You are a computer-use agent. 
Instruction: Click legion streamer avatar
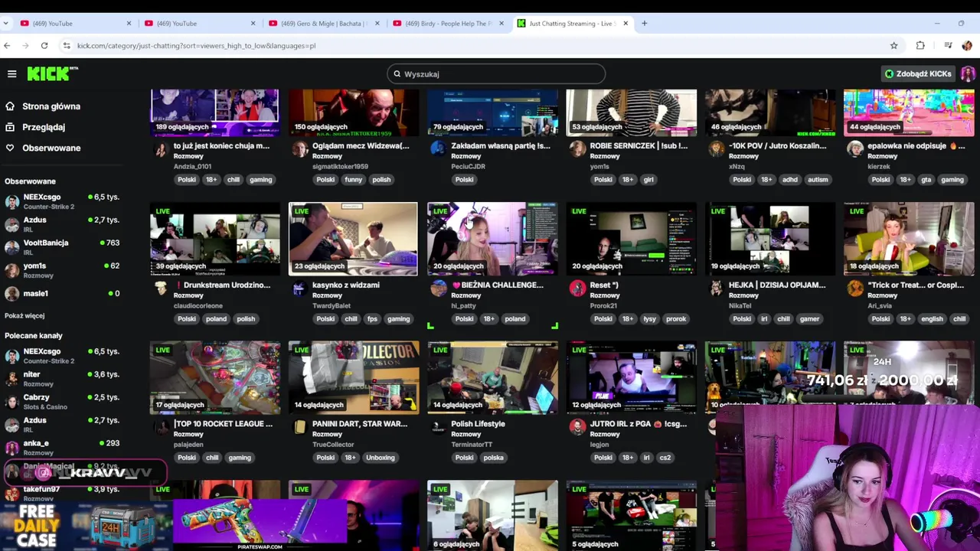pyautogui.click(x=577, y=426)
